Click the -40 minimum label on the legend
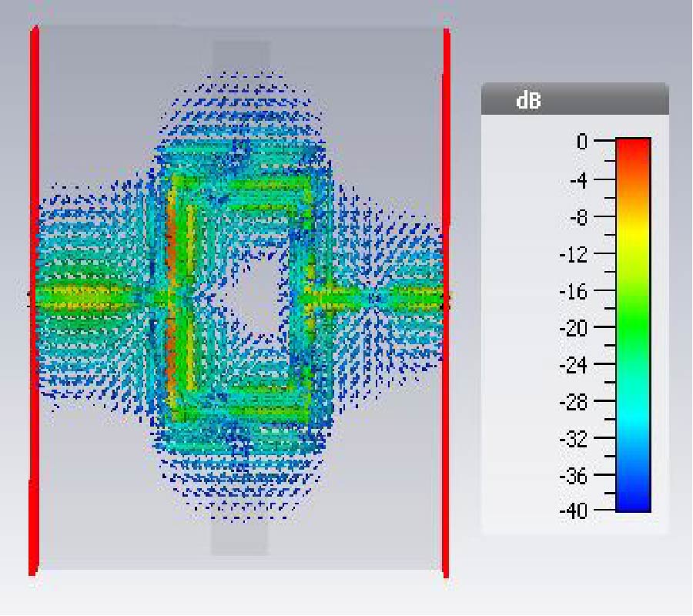 [574, 511]
